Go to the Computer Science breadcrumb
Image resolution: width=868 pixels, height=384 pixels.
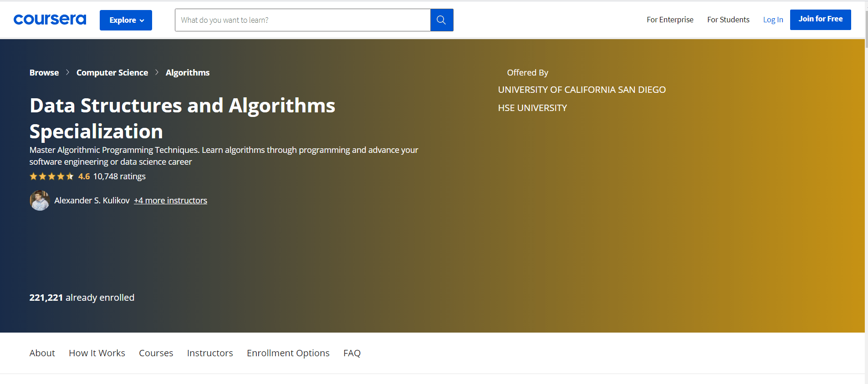pos(112,73)
